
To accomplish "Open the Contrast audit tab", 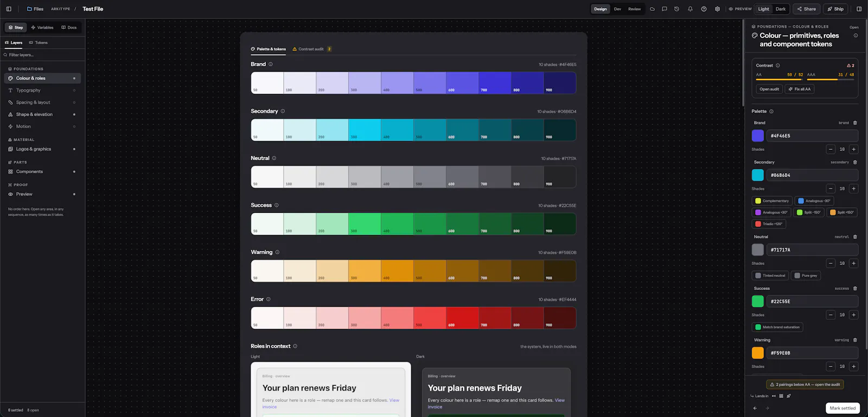I will coord(311,49).
